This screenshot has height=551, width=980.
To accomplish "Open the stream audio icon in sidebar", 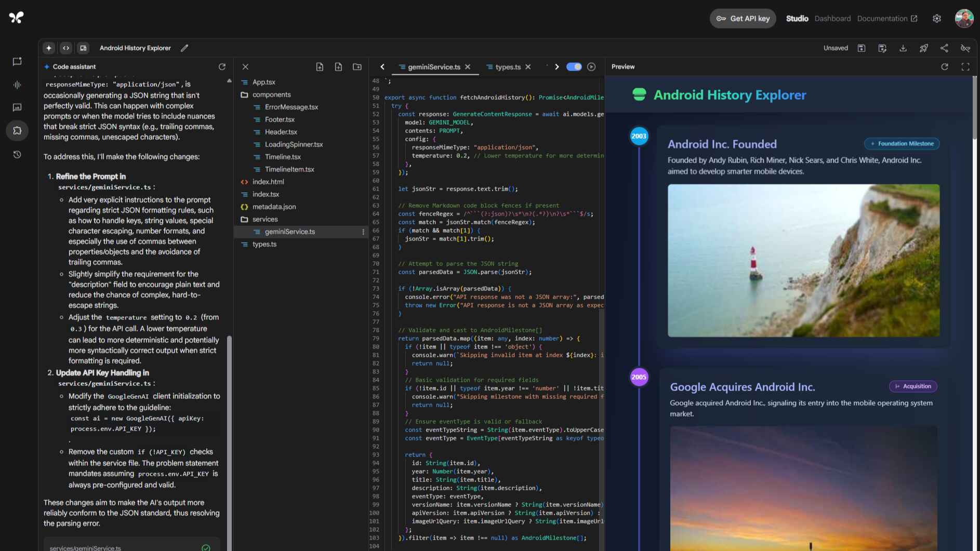I will (x=17, y=85).
